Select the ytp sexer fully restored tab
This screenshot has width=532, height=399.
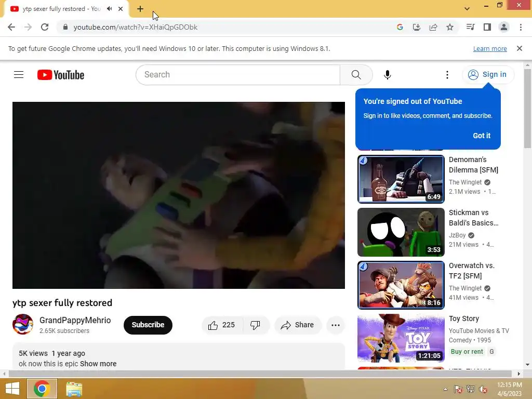(61, 9)
